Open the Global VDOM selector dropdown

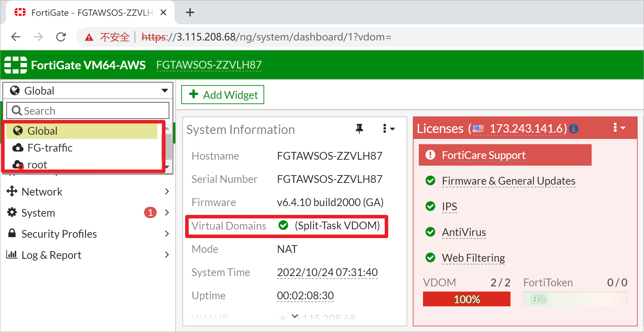coord(88,91)
